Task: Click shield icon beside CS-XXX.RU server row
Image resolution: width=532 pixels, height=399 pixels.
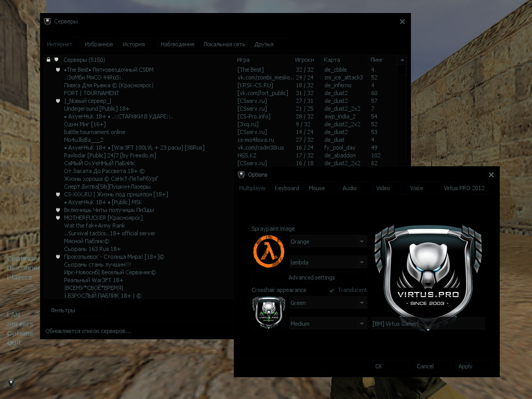Action: (x=58, y=194)
